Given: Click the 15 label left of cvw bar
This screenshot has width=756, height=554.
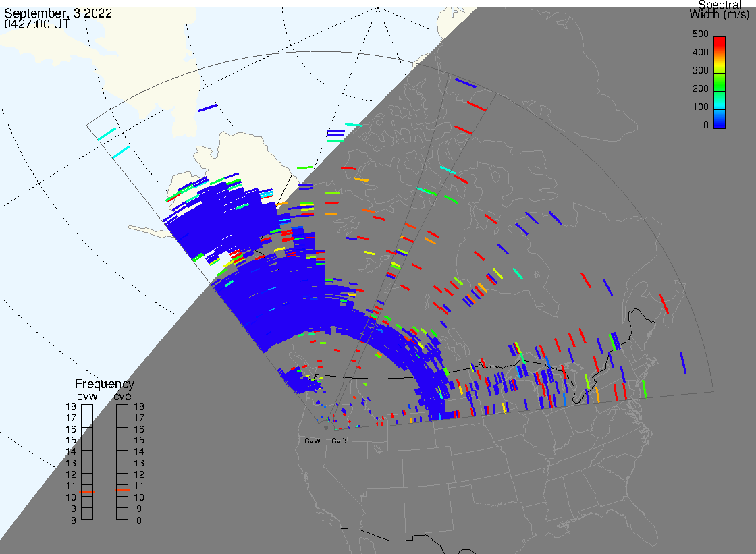Looking at the screenshot, I should (71, 441).
